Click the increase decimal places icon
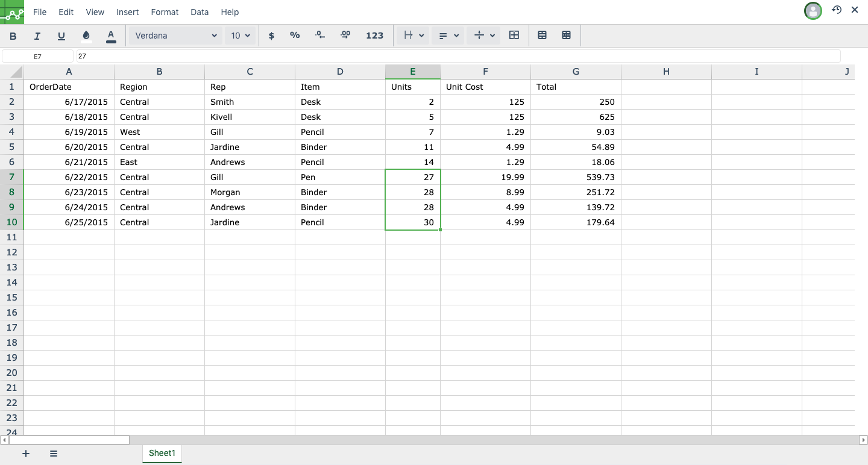The height and width of the screenshot is (465, 868). (x=345, y=36)
